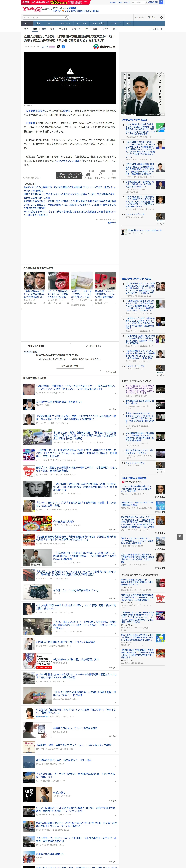Select the みんなの意見 tab
186x868 pixels.
(x=98, y=24)
